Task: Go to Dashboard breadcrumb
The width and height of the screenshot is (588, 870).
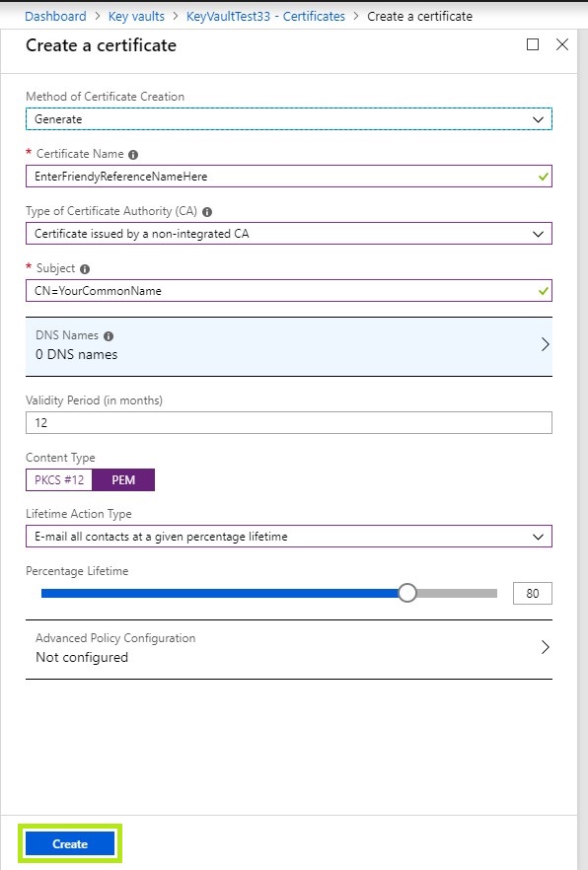Action: (x=55, y=16)
